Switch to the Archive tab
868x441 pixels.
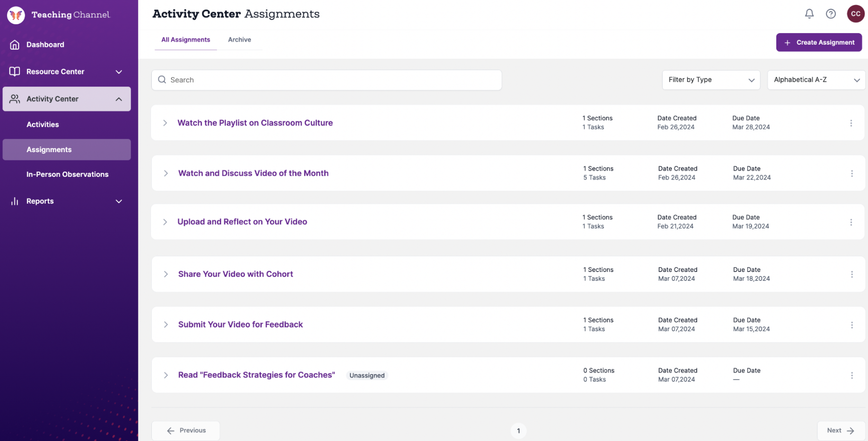(239, 40)
